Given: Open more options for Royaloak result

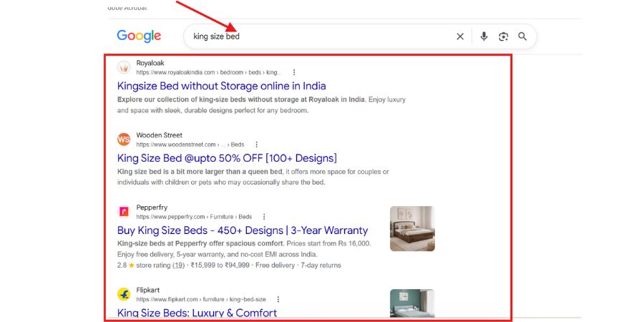Looking at the screenshot, I should [294, 72].
